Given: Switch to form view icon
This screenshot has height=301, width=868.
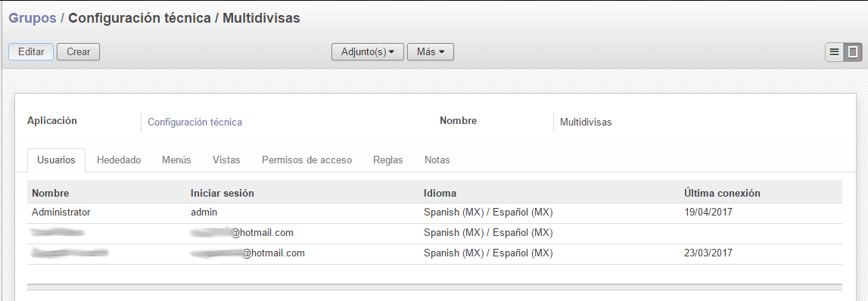Looking at the screenshot, I should (x=853, y=52).
